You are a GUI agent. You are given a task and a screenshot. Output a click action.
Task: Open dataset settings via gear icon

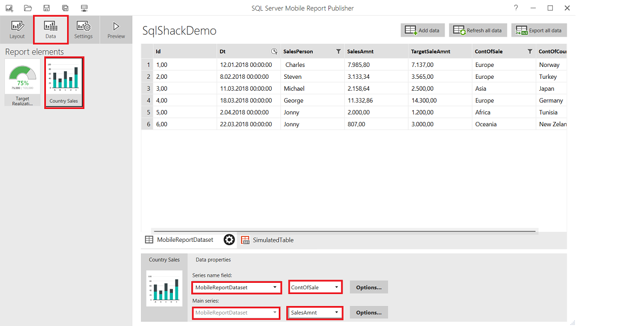pos(229,240)
